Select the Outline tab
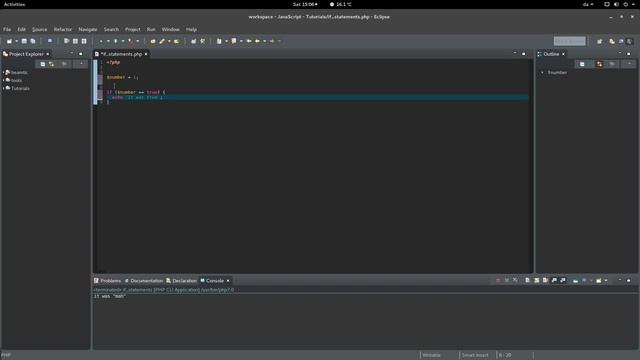This screenshot has height=360, width=640. [x=551, y=54]
